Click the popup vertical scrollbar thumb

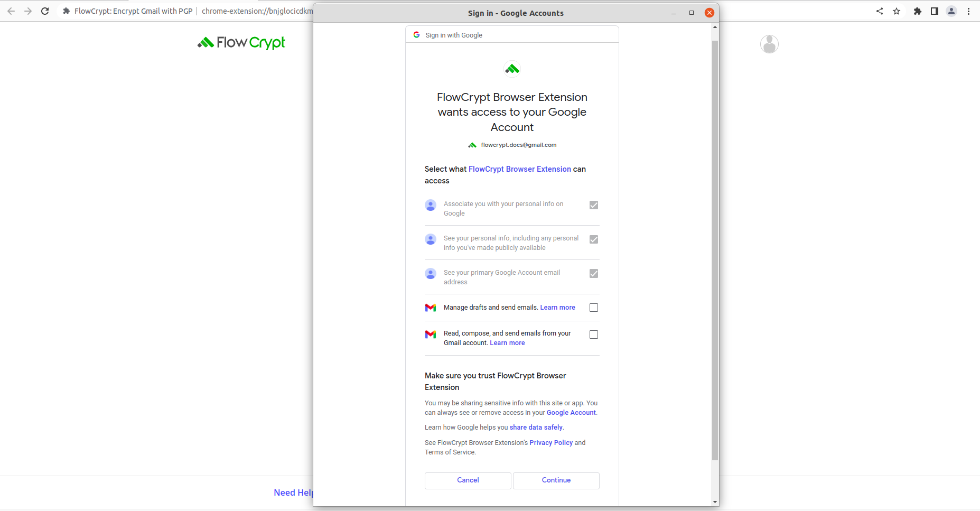(x=715, y=250)
